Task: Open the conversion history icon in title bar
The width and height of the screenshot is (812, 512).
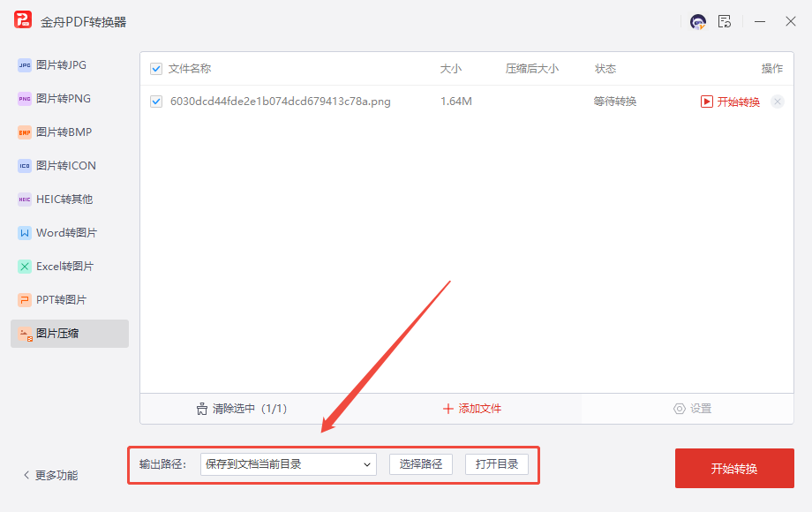Action: coord(725,22)
